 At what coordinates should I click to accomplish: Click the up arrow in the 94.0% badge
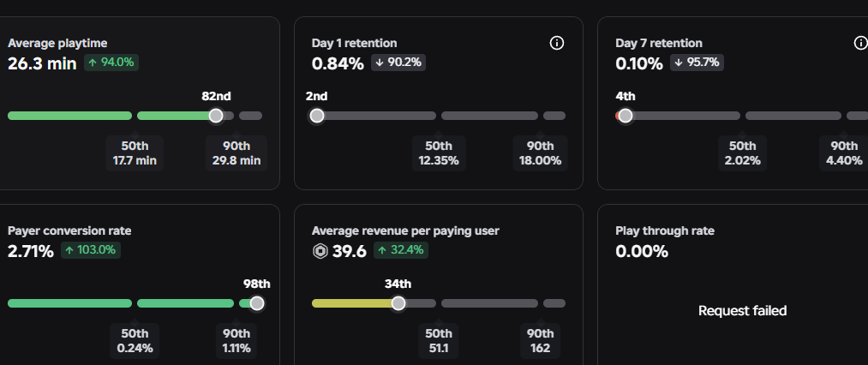93,63
